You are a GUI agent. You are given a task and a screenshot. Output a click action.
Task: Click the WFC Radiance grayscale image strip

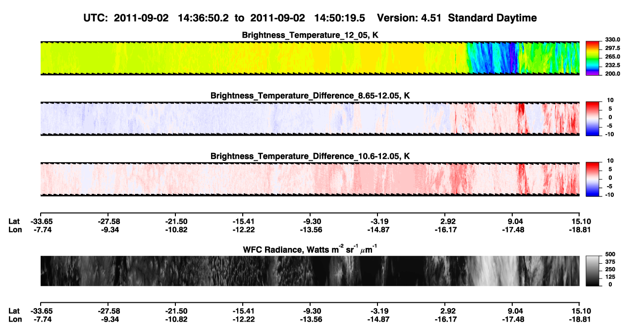[x=310, y=271]
